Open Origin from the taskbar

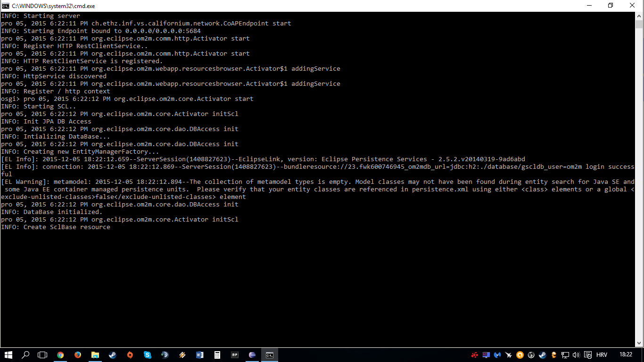click(130, 355)
